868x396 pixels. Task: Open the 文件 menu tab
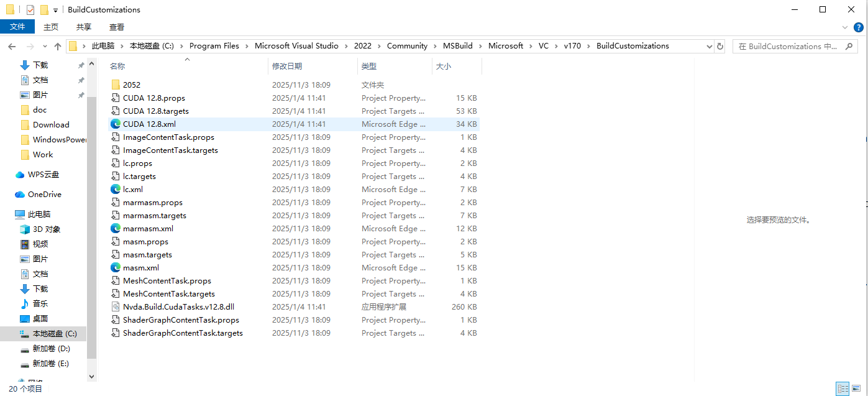(x=17, y=27)
